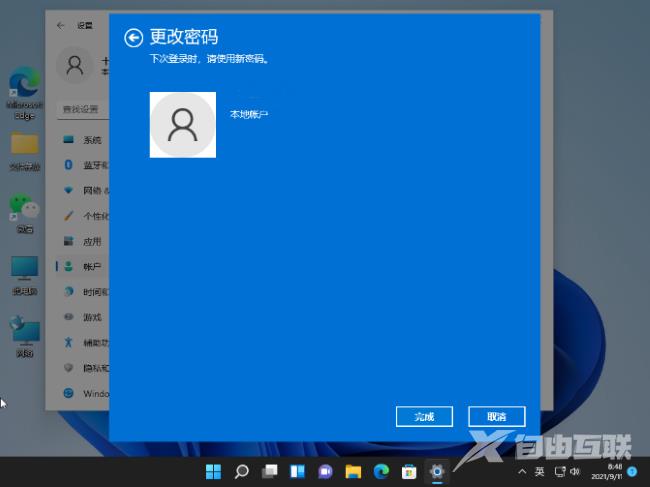The height and width of the screenshot is (487, 650).
Task: Open network tray icon
Action: [560, 472]
